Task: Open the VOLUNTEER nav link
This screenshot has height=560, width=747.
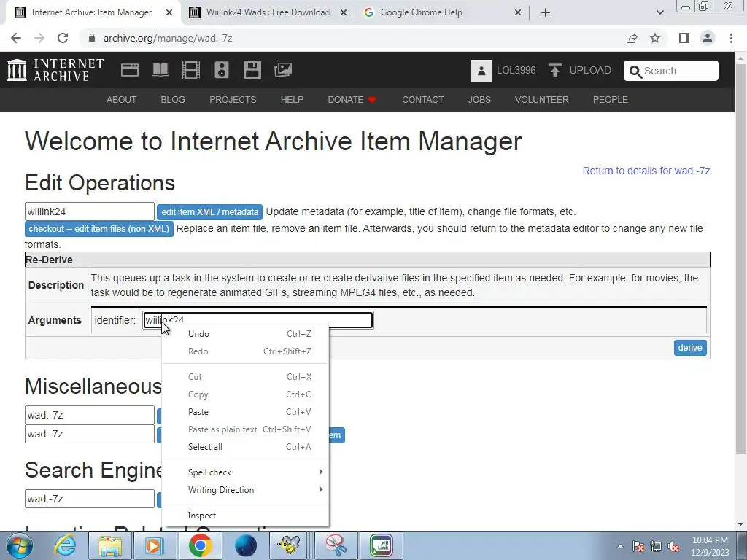Action: point(542,99)
